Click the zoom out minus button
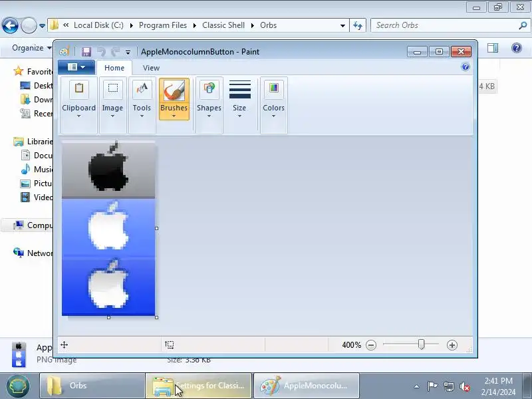 371,345
